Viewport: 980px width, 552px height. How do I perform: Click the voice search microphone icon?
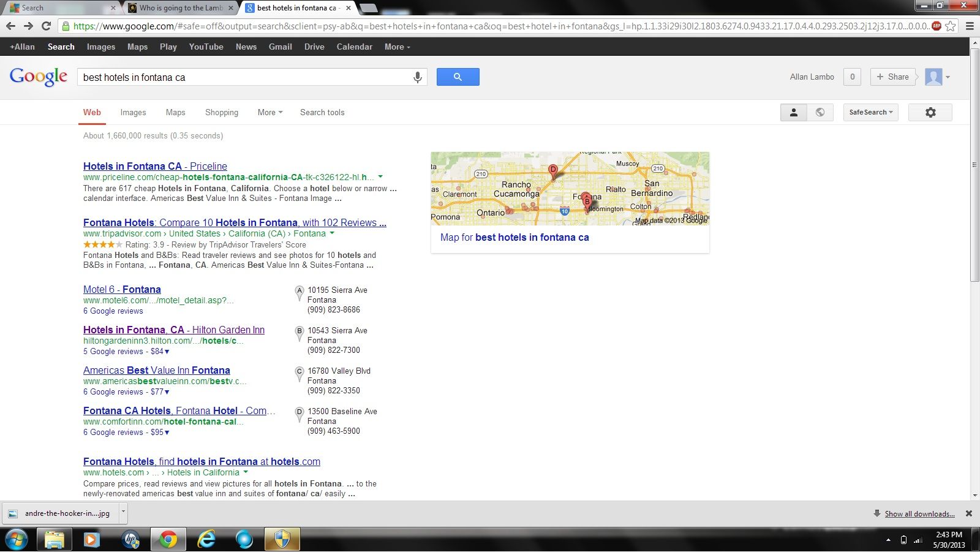417,77
